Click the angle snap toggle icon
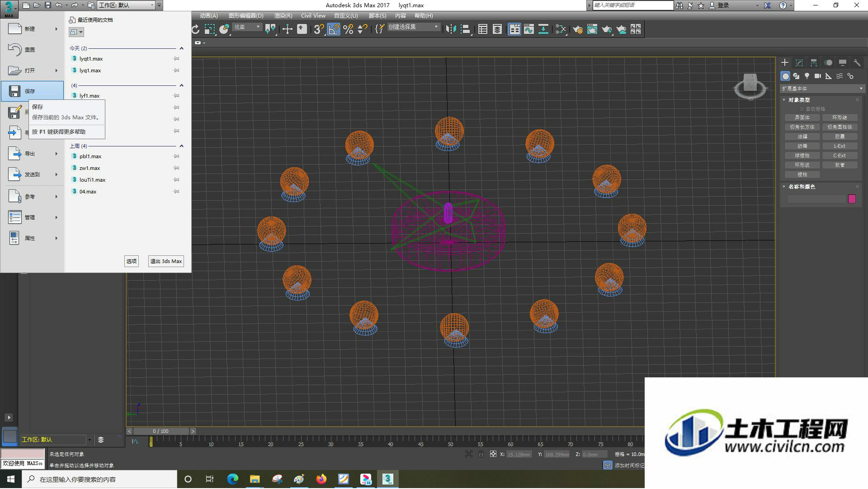868x489 pixels. click(333, 29)
